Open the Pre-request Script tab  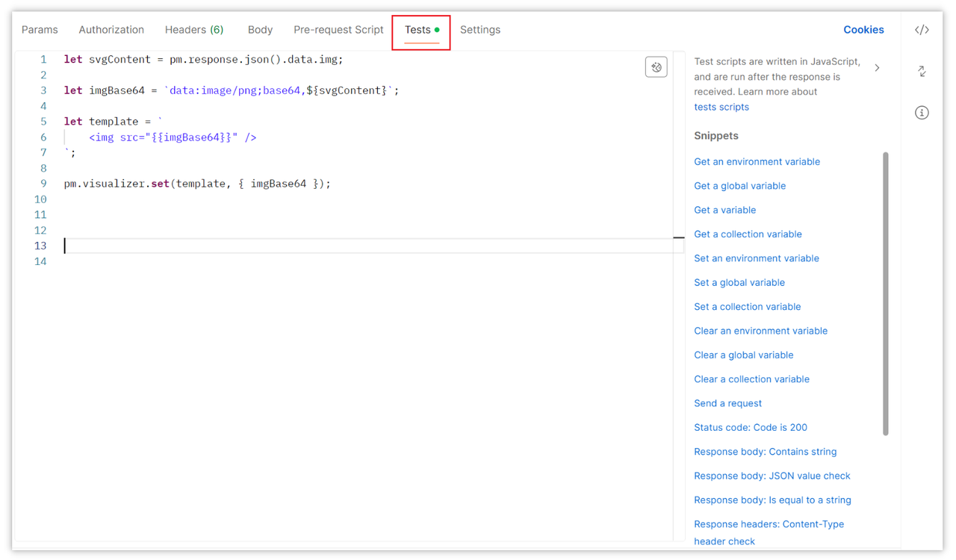(338, 30)
